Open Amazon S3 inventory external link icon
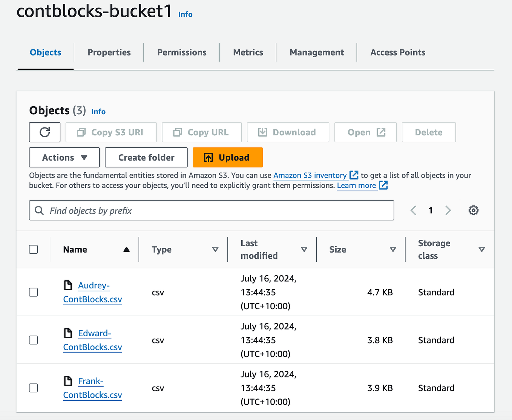 (x=354, y=175)
